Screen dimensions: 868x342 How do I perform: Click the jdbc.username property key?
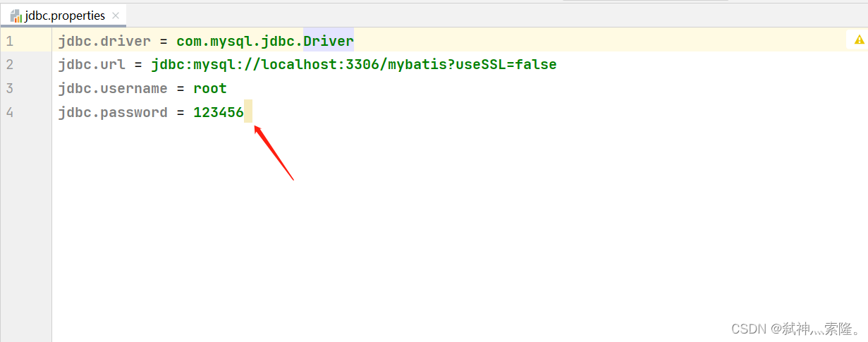(113, 89)
